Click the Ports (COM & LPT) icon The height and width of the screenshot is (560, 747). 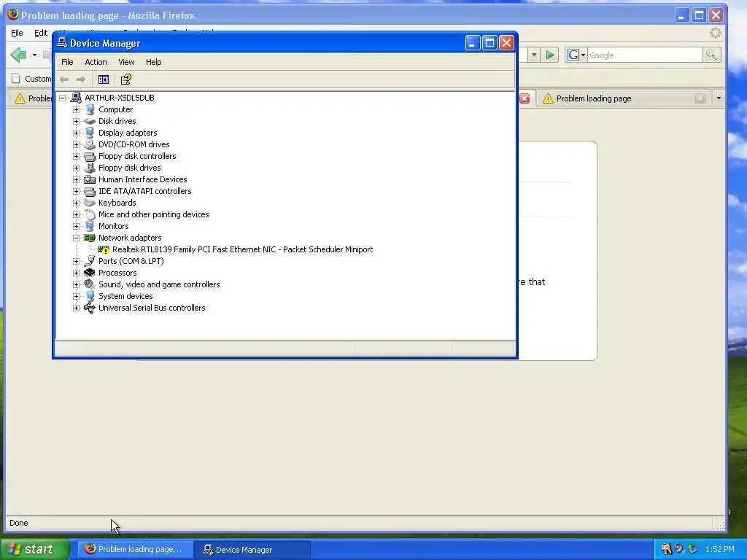90,261
